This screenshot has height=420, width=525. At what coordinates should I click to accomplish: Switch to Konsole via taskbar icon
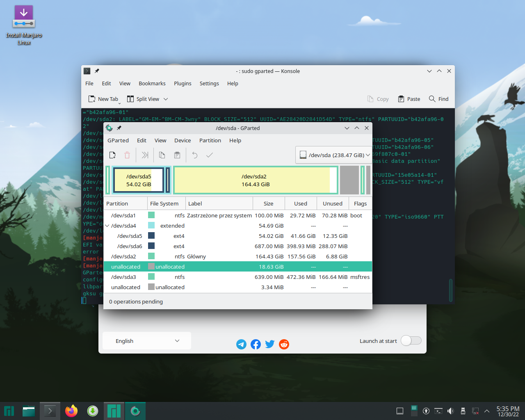50,411
